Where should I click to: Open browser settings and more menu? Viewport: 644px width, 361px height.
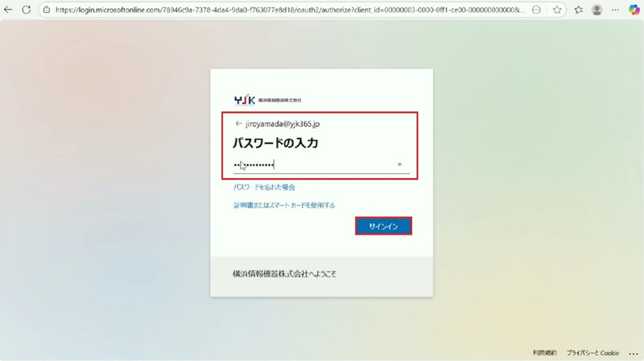616,10
